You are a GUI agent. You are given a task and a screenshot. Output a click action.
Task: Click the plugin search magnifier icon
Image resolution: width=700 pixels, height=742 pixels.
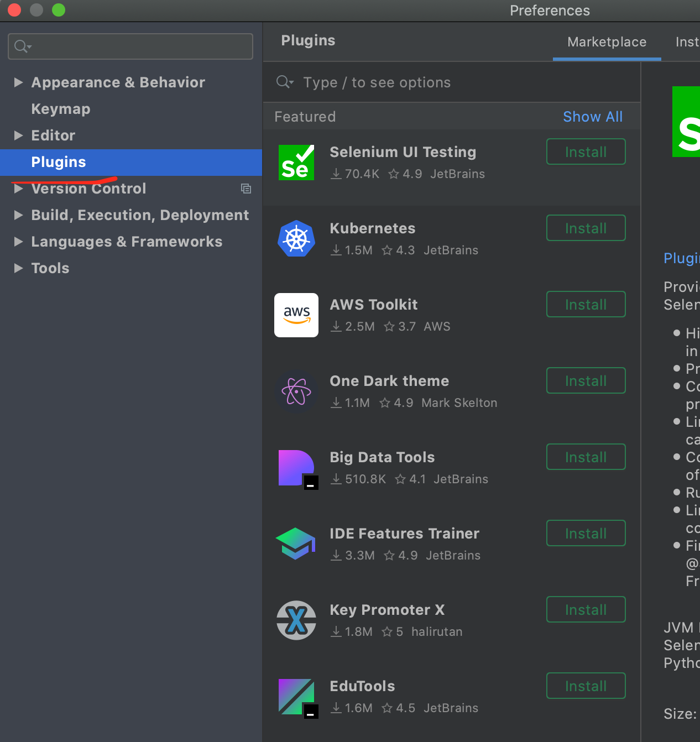click(x=285, y=82)
